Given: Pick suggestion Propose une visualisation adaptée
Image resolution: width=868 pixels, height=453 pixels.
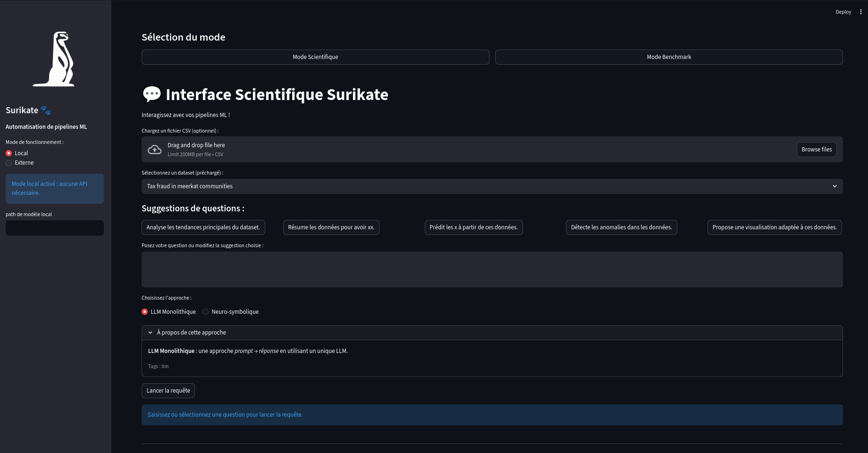Looking at the screenshot, I should 775,227.
